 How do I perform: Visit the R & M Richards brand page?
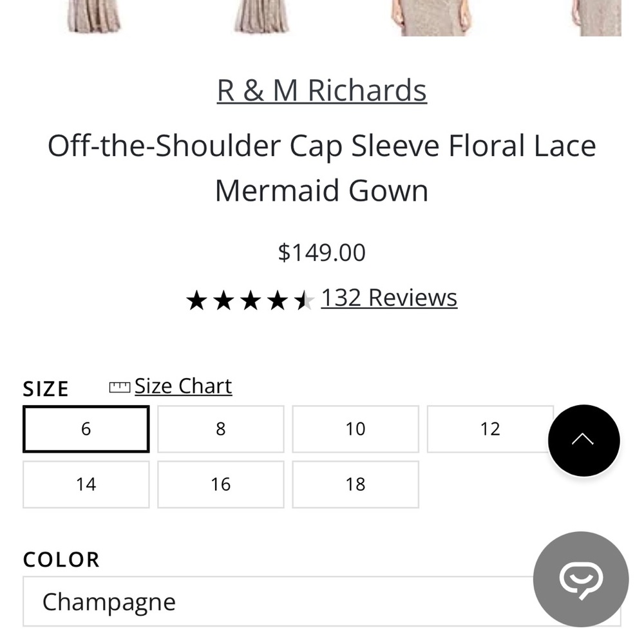click(321, 90)
